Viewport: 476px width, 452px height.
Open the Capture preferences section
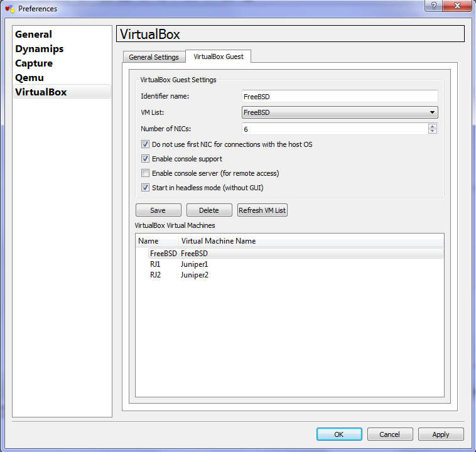[x=62, y=63]
